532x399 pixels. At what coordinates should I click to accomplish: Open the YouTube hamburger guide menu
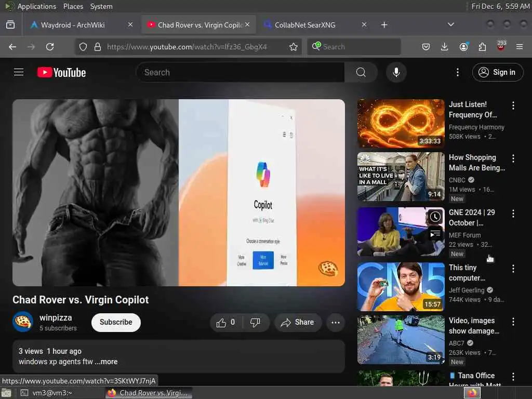19,72
